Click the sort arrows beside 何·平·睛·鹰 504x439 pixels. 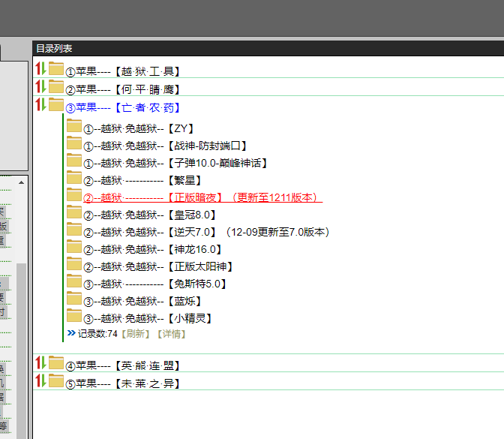tap(41, 87)
